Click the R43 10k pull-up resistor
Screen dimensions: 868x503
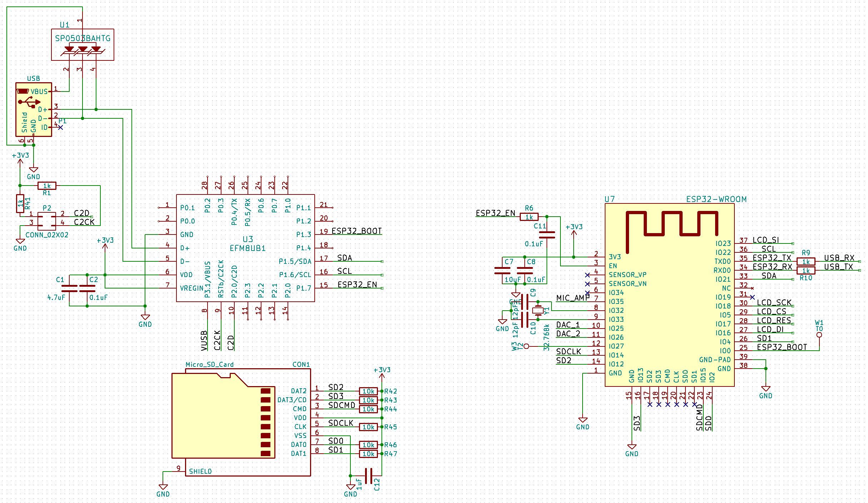click(368, 400)
